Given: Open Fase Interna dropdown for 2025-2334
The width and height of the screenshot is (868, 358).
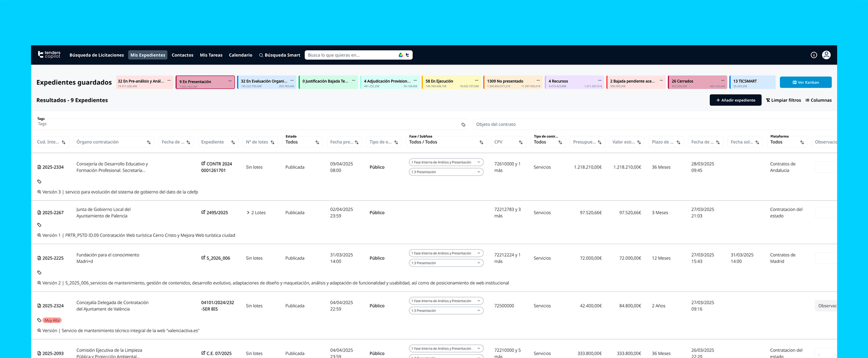Looking at the screenshot, I should (445, 162).
